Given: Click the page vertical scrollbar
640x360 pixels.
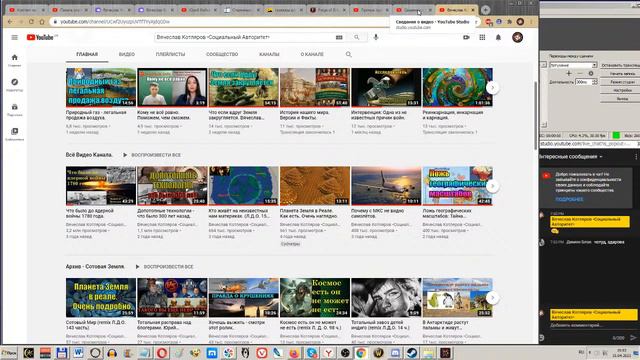Looking at the screenshot, I should tap(536, 116).
